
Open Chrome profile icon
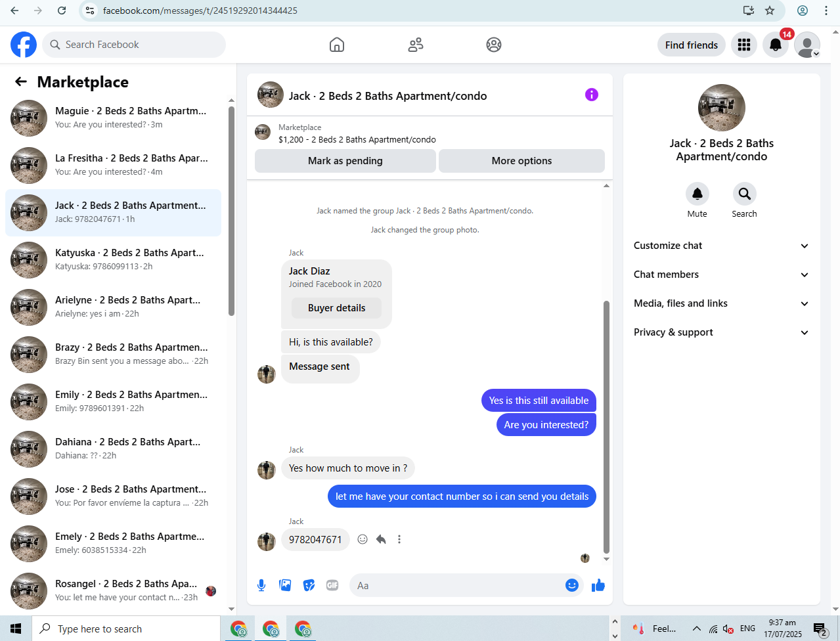coord(803,11)
